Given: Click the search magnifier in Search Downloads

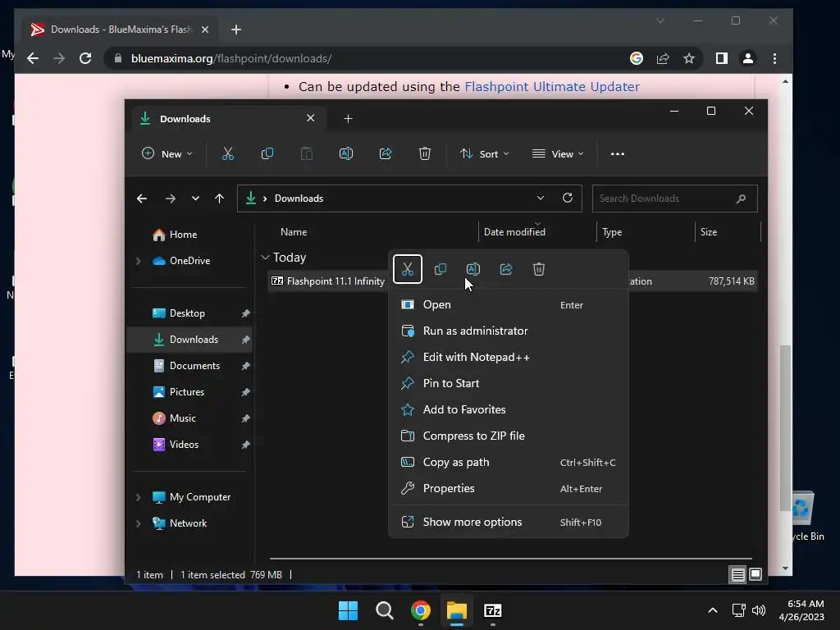Looking at the screenshot, I should (741, 199).
